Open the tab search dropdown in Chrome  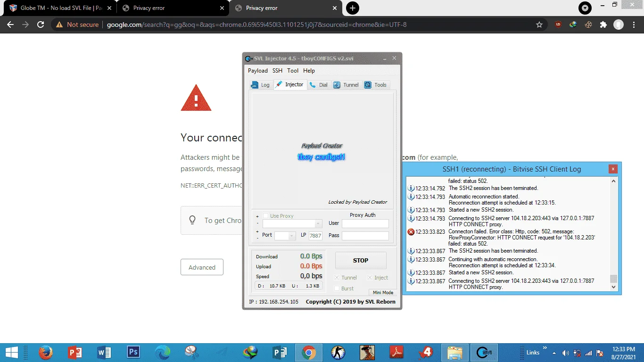coord(585,8)
